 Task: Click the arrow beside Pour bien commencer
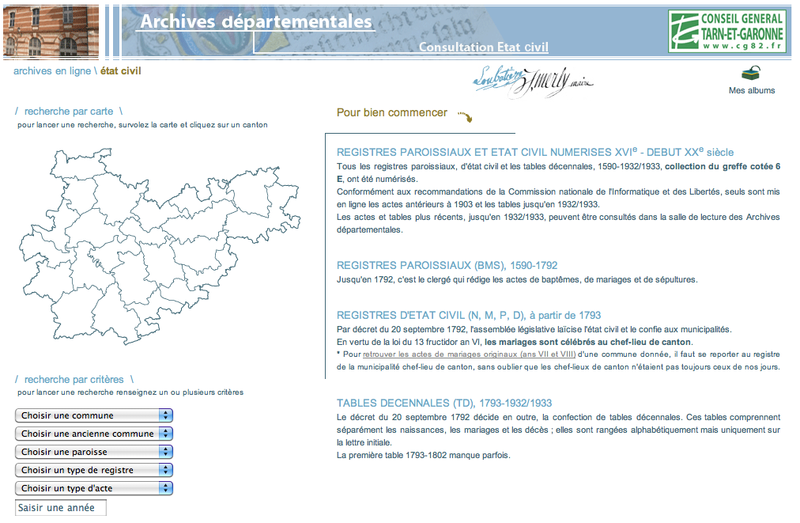[x=465, y=117]
